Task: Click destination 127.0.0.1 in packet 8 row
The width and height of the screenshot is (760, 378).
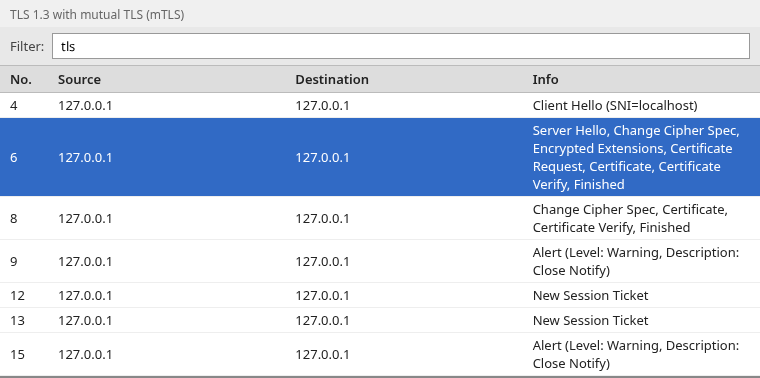Action: click(x=322, y=218)
